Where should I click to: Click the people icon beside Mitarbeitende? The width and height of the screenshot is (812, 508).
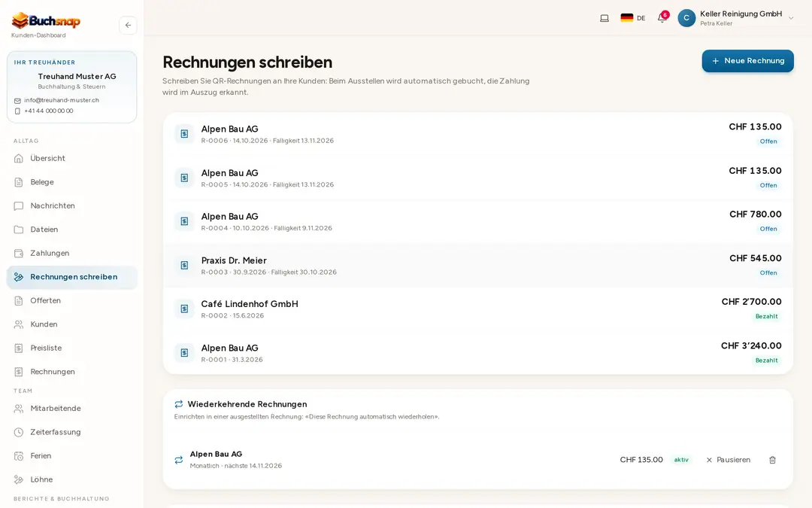19,409
